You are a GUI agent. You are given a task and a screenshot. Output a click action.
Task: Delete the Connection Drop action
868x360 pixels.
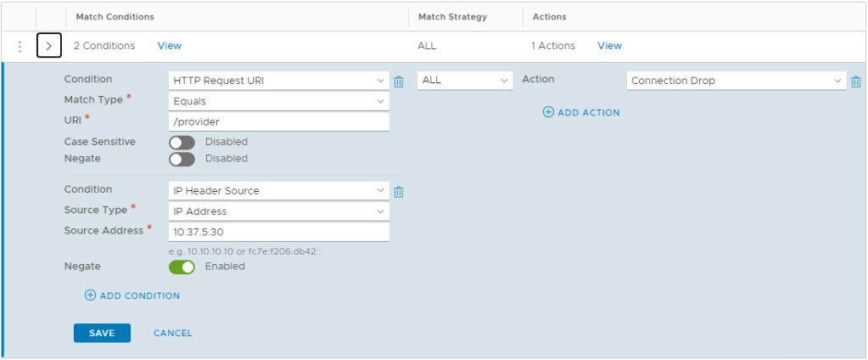coord(856,82)
